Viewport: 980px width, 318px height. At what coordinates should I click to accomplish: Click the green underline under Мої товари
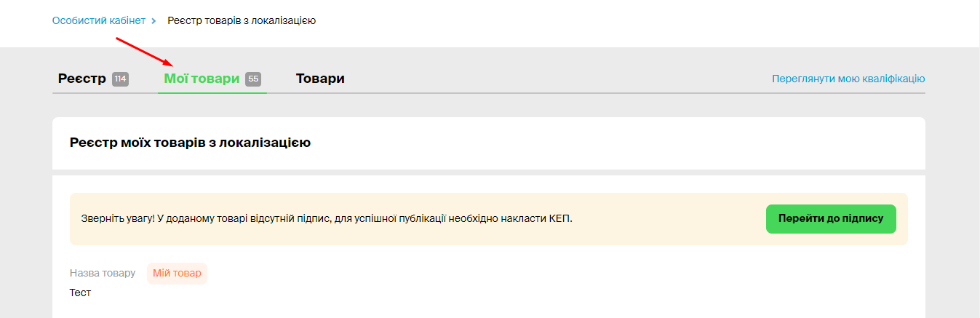(x=212, y=93)
